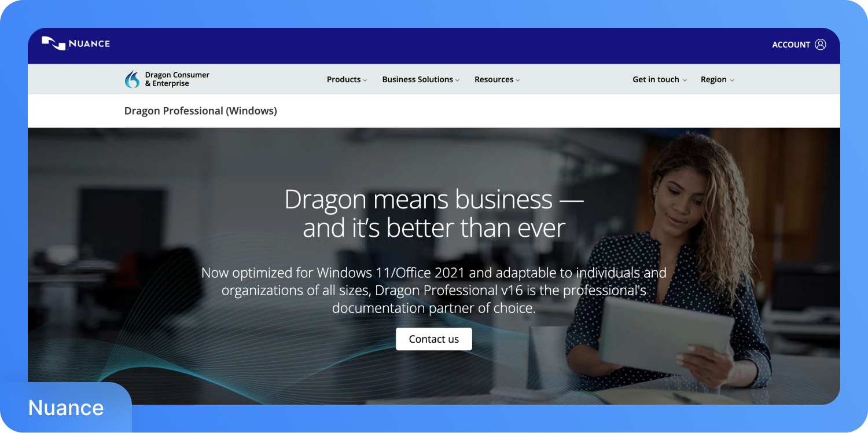The height and width of the screenshot is (433, 868).
Task: Click the blue Dragon flame logo
Action: click(131, 79)
